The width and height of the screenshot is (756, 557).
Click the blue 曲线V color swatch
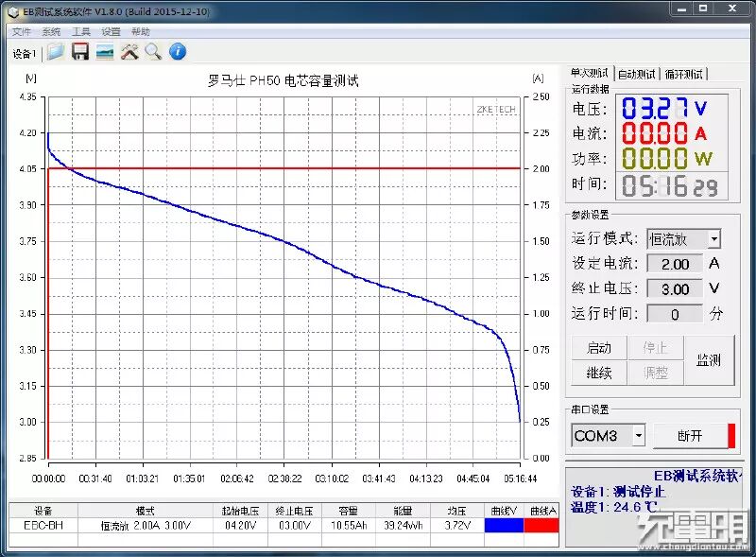(x=504, y=525)
